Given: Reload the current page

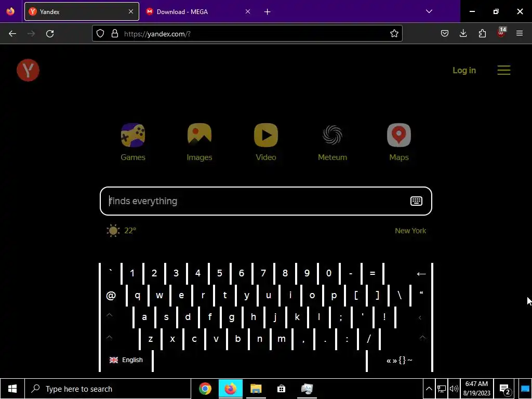Looking at the screenshot, I should tap(50, 34).
